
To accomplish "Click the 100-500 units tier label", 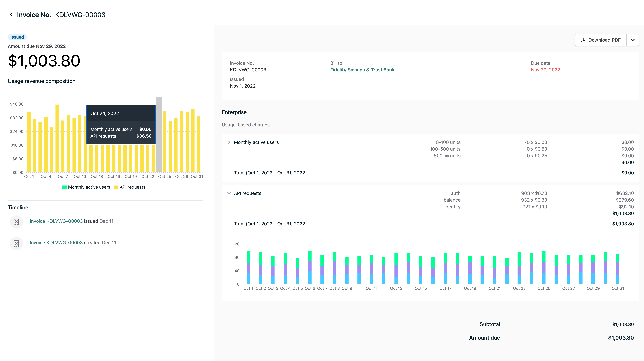I will pos(445,149).
